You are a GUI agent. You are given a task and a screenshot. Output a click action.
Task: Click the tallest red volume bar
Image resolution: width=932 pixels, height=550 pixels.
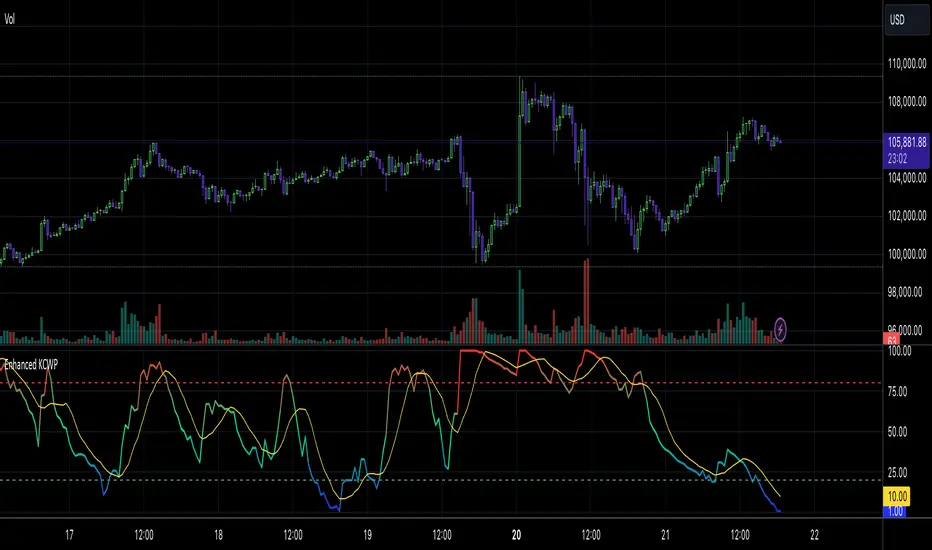pos(587,301)
